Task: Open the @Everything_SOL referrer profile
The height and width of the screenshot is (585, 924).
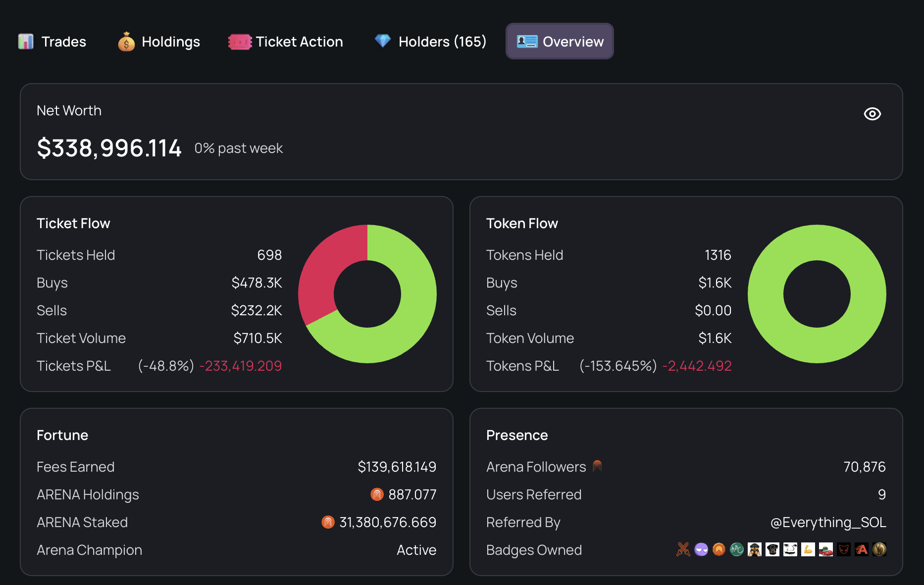Action: click(828, 522)
